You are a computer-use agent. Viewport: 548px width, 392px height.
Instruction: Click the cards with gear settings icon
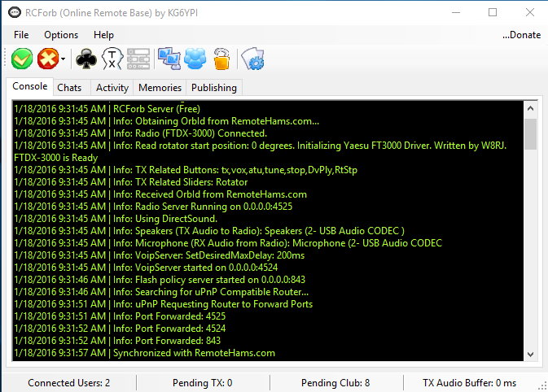[x=252, y=59]
